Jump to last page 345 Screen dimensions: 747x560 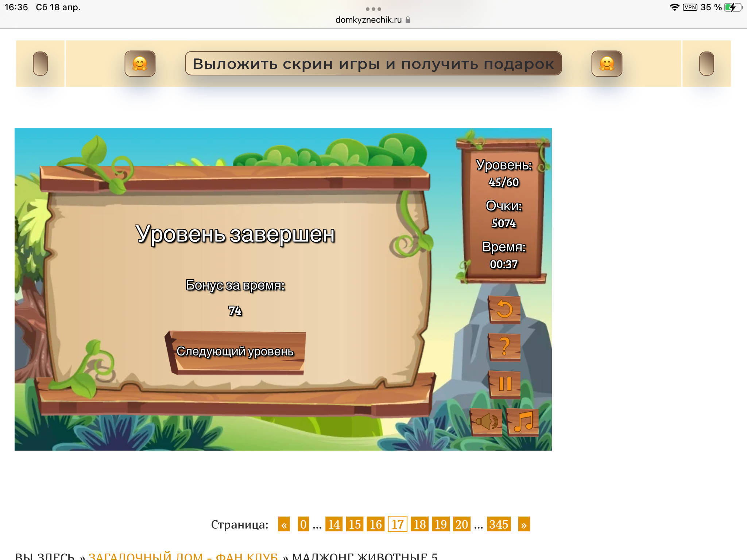click(x=499, y=524)
